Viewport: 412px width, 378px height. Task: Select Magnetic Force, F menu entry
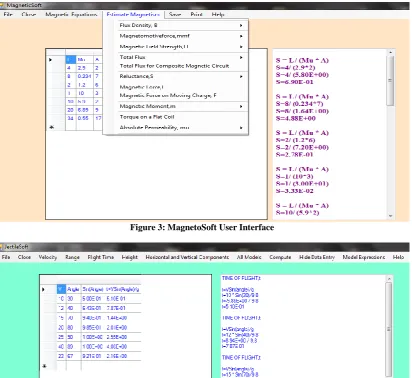[142, 87]
